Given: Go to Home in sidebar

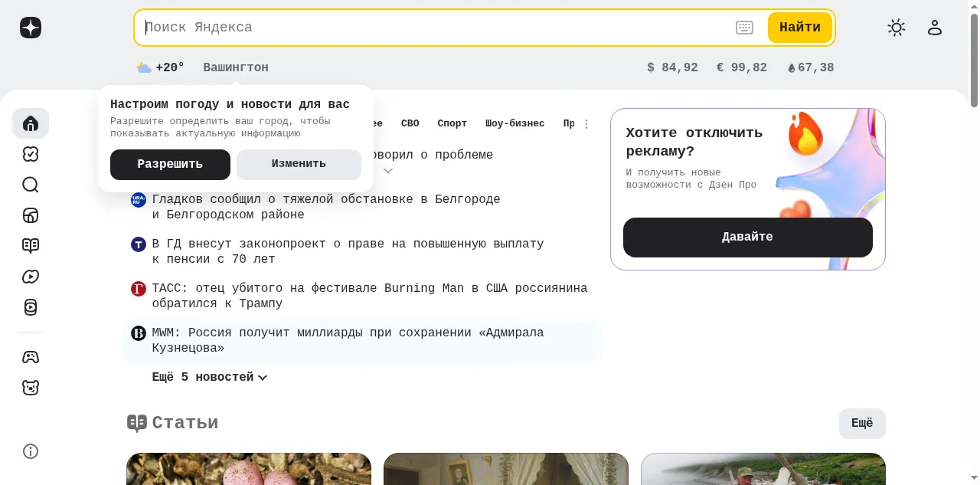Looking at the screenshot, I should coord(31,123).
